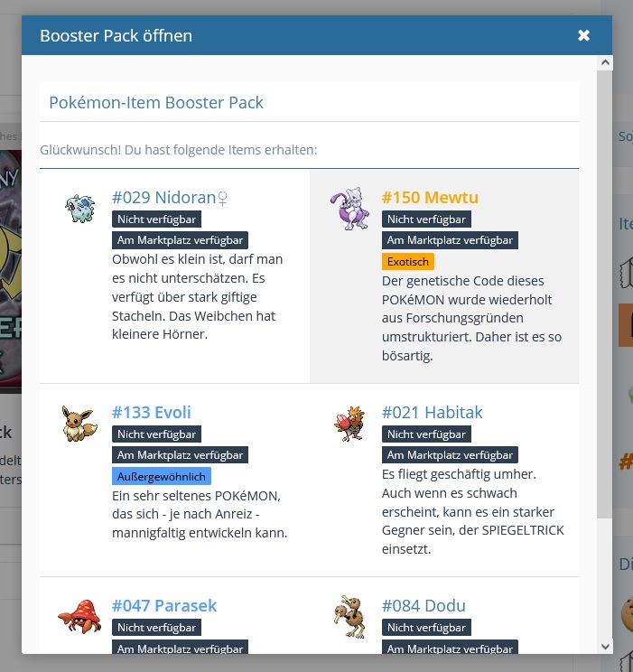Click Parasek's 'Nicht verfügbar' badge

156,628
